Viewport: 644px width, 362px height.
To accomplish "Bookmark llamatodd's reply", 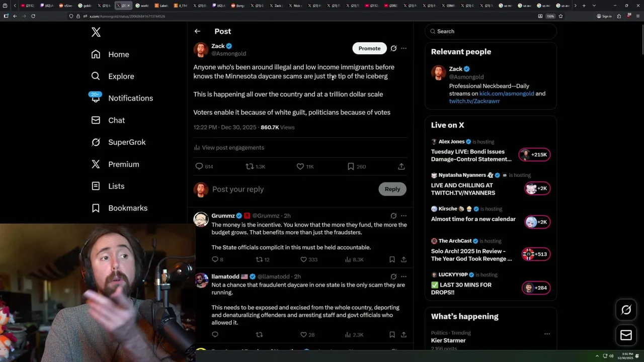I will pos(392,334).
